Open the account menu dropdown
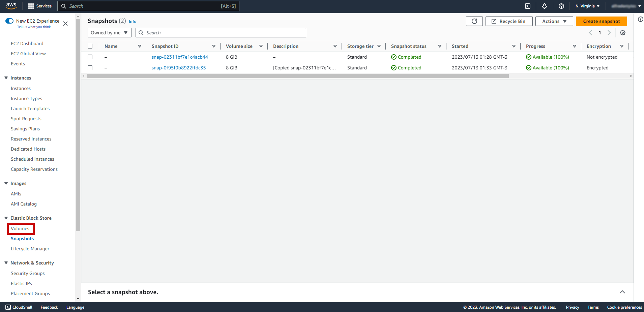The height and width of the screenshot is (312, 644). 626,6
